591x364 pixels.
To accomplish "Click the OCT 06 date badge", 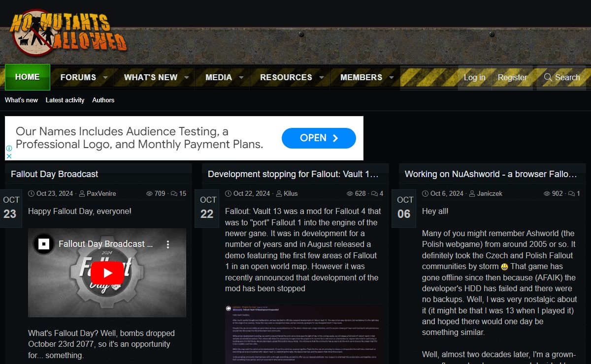I will tap(404, 208).
